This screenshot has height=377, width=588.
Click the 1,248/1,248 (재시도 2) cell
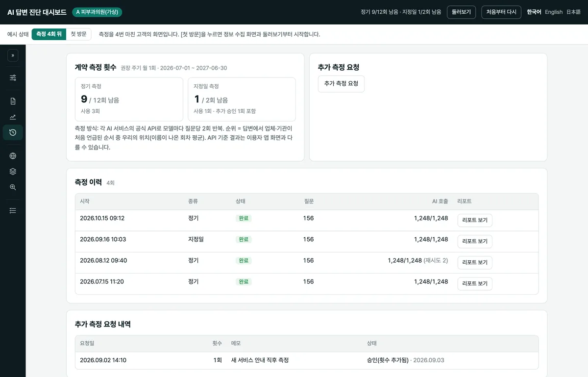click(417, 260)
